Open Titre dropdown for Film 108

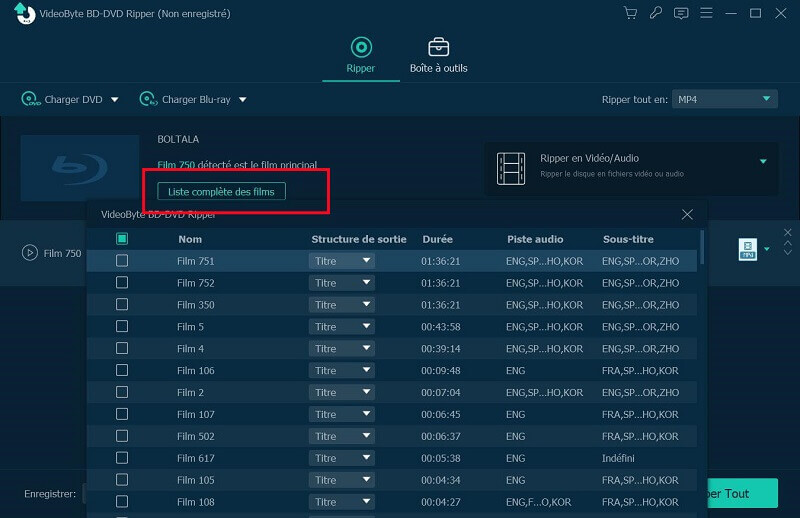(x=342, y=502)
